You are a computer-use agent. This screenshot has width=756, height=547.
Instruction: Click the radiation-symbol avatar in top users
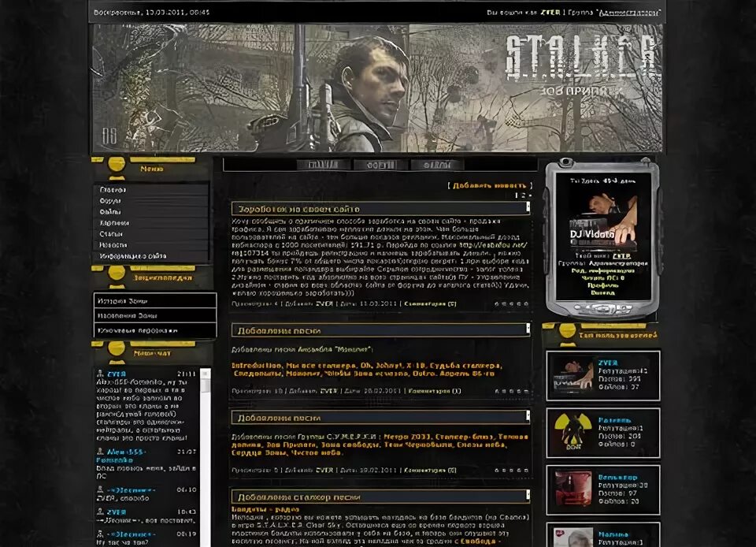click(x=573, y=432)
